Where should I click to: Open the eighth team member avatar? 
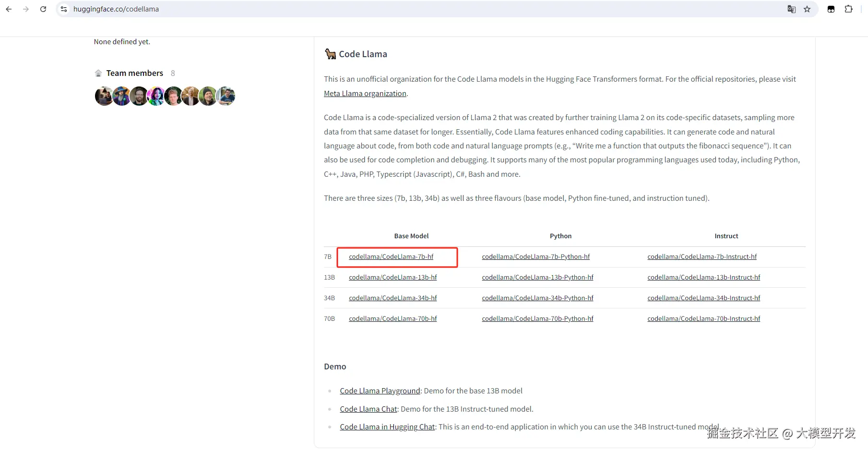pos(226,96)
